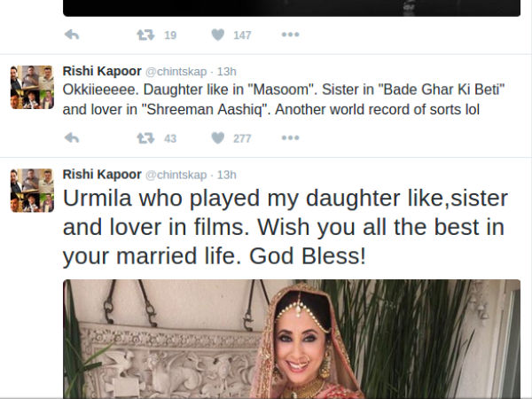The image size is (532, 399).
Task: Reply to the "Okkiieeeee" tweet
Action: 73,138
